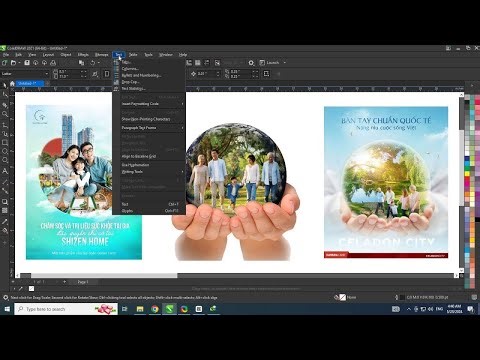Open the File menu

6,55
